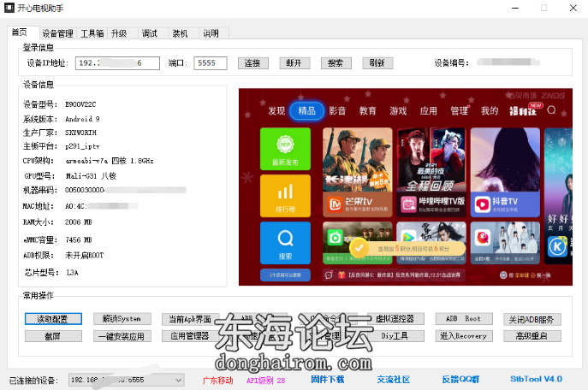Click the 未开启ROOT ADB permission value

click(85, 256)
